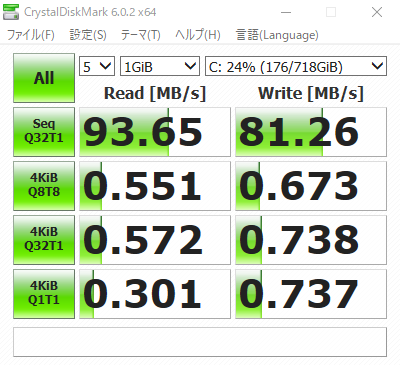Image resolution: width=400 pixels, height=365 pixels.
Task: Open the 言語(Language) menu
Action: pyautogui.click(x=277, y=35)
